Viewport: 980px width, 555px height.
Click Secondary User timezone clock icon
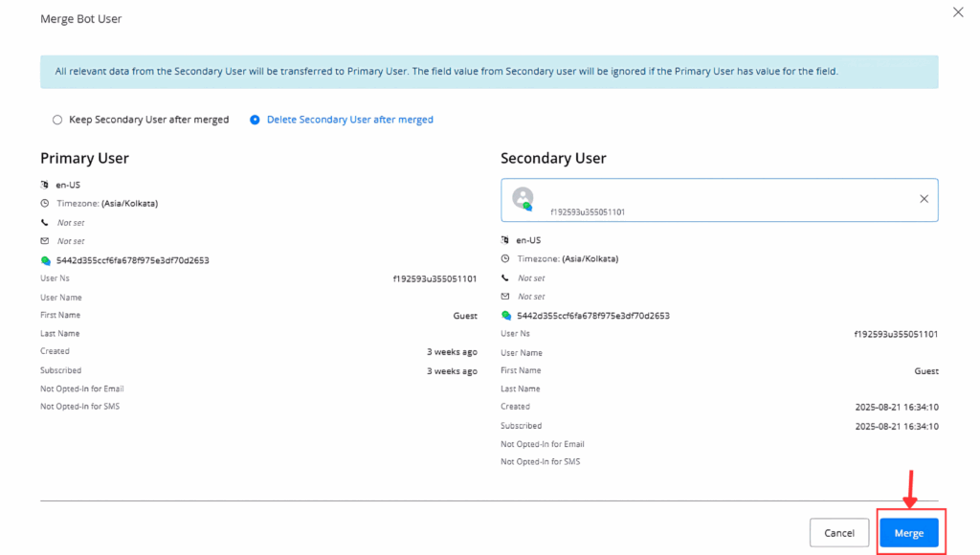click(x=505, y=259)
